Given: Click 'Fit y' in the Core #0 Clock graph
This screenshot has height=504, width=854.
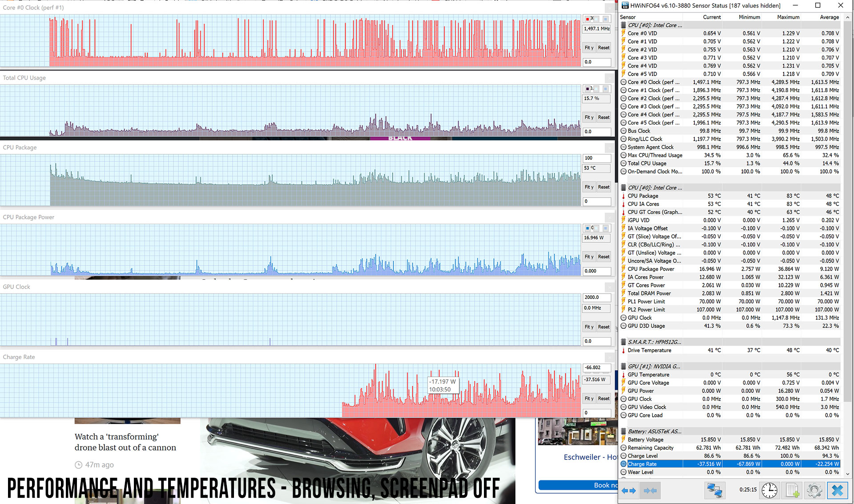Looking at the screenshot, I should (x=589, y=48).
